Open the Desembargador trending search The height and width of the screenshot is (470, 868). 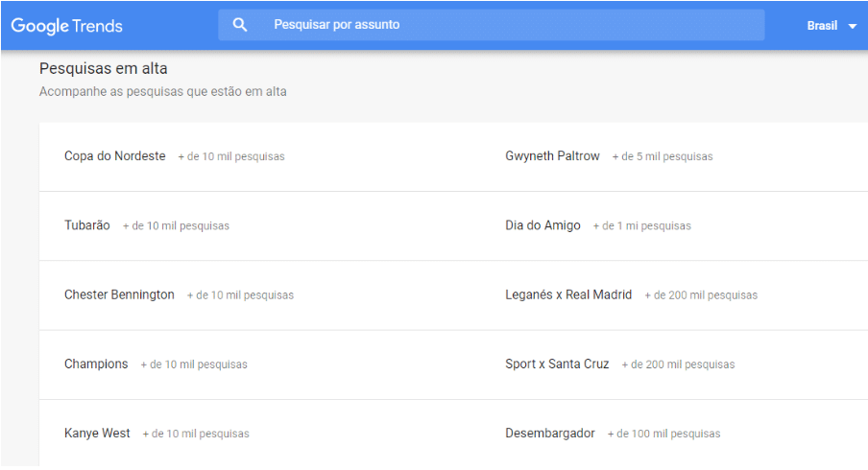coord(549,433)
